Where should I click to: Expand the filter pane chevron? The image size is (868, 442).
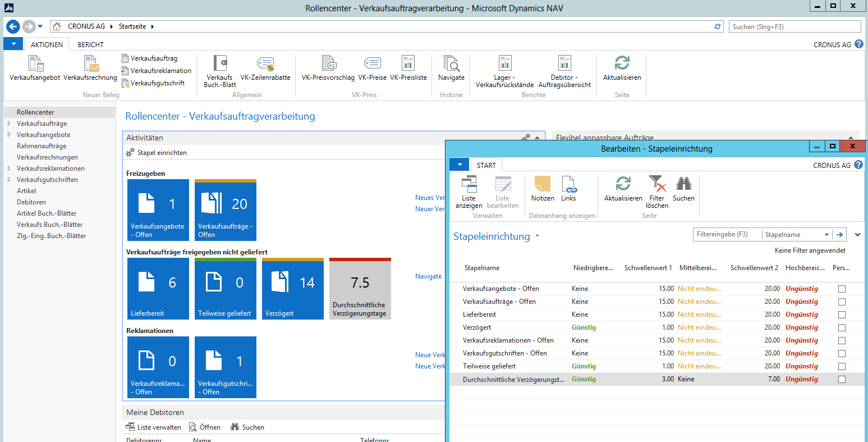[857, 235]
